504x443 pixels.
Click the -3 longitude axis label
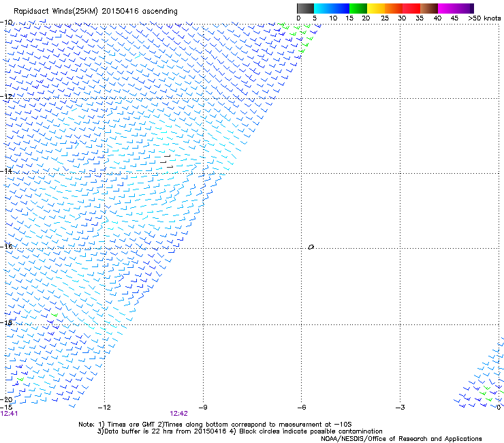point(400,408)
